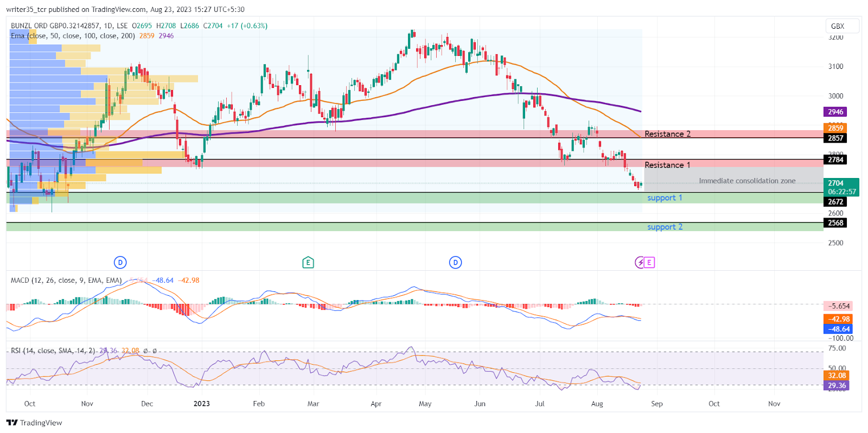Click the orange MACD signal value -42.98
This screenshot has width=868, height=433.
click(x=838, y=319)
